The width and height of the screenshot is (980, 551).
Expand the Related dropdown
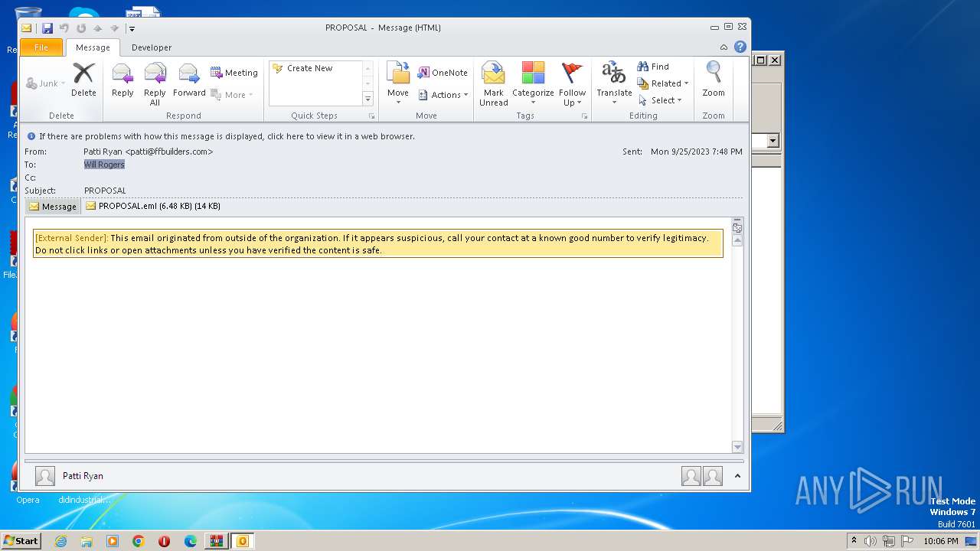pyautogui.click(x=663, y=83)
